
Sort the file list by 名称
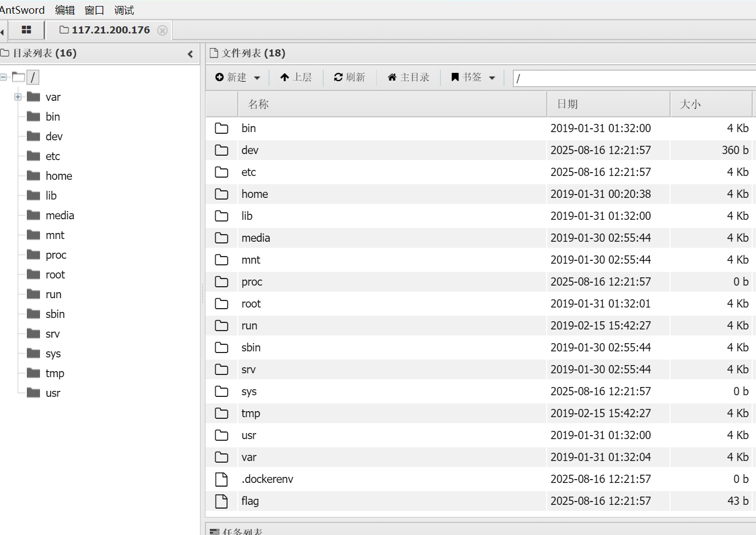point(392,104)
